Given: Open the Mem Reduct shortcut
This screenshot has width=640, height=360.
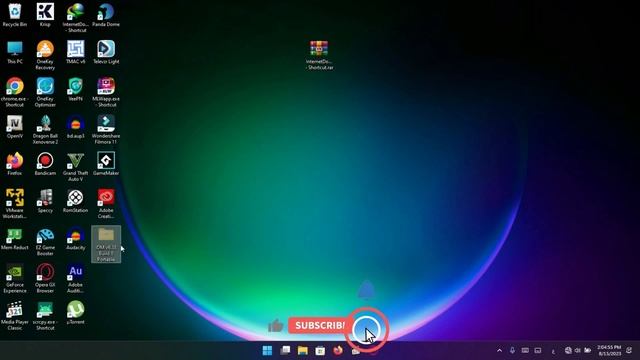Looking at the screenshot, I should point(15,238).
